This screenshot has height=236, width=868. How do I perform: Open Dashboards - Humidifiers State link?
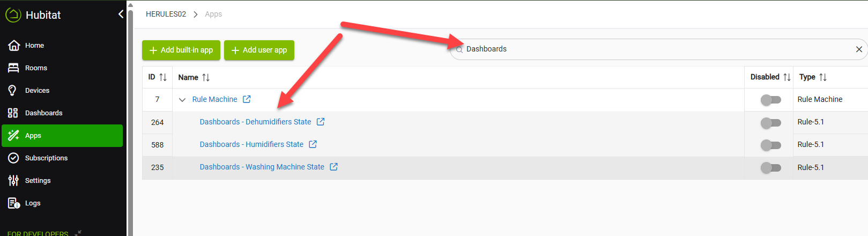tap(251, 144)
